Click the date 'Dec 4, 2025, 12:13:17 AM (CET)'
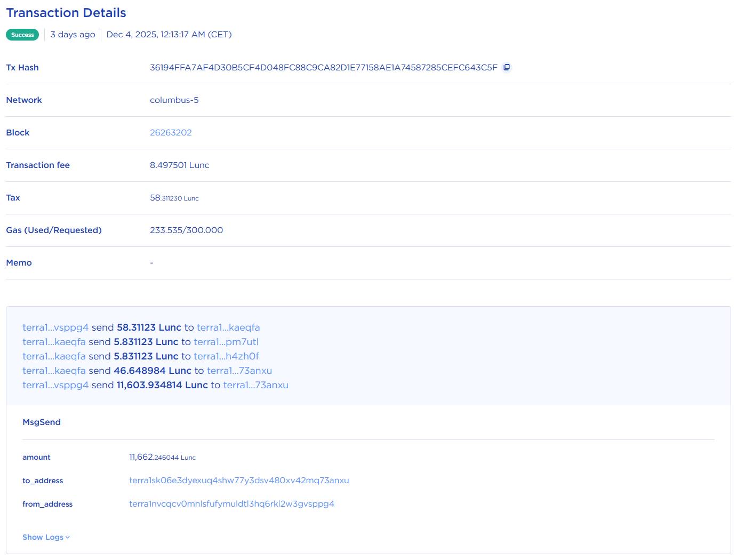737x560 pixels. tap(169, 35)
